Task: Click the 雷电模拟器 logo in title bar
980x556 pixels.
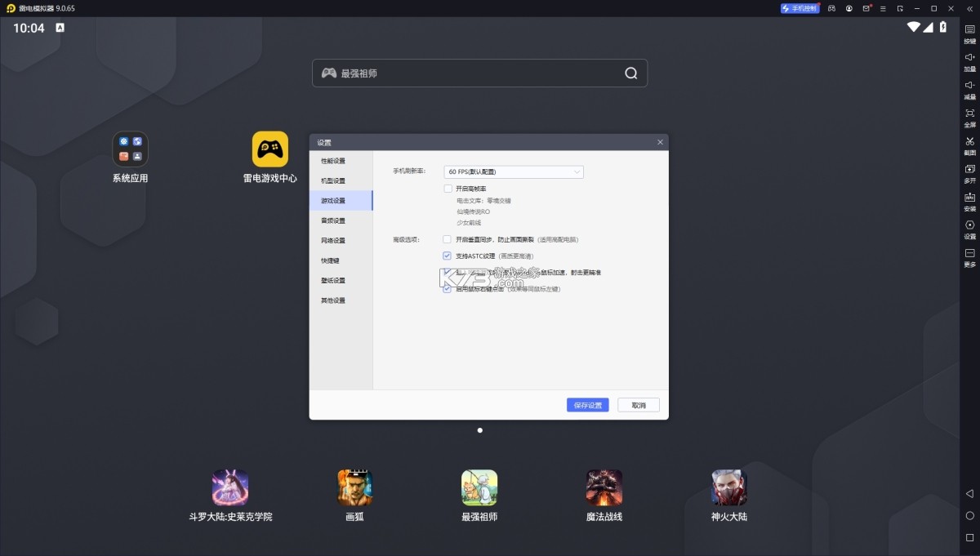Action: point(11,8)
